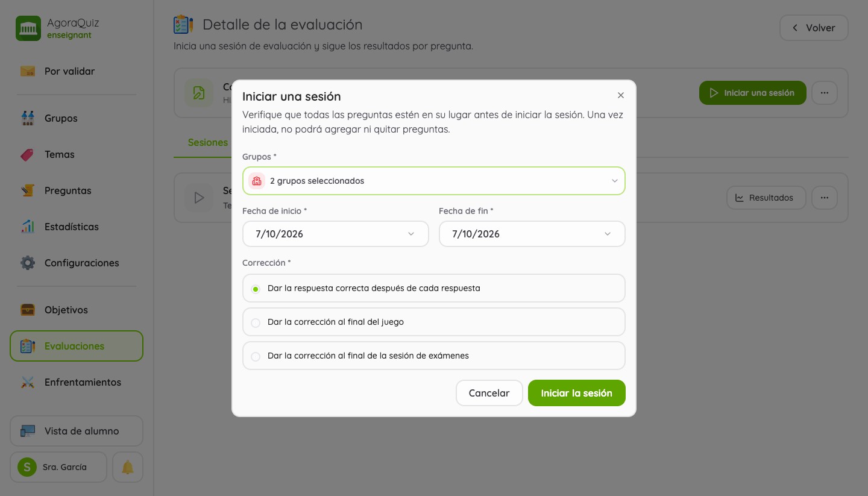Image resolution: width=868 pixels, height=496 pixels.
Task: Click the Estadísticas chart icon
Action: click(x=28, y=227)
